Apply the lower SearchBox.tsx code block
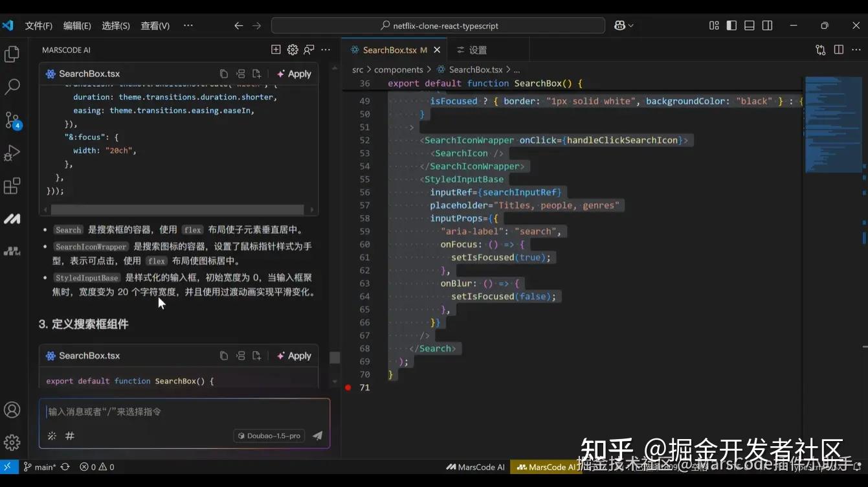 click(294, 356)
